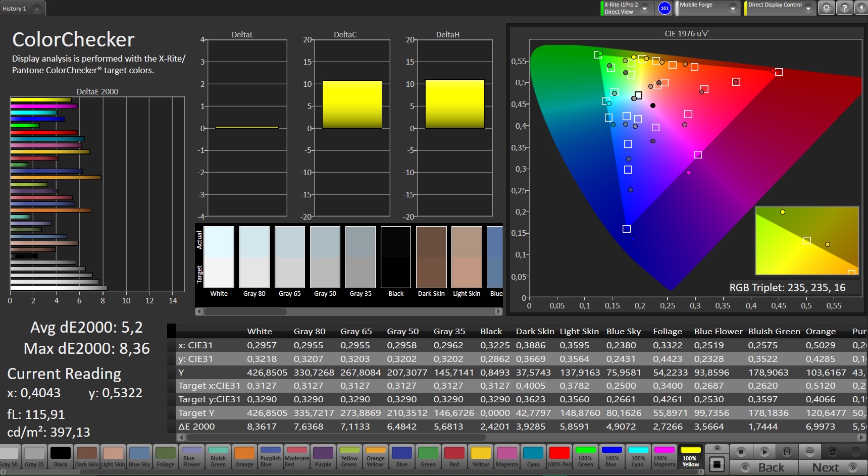Open the settings gear icon
Image resolution: width=868 pixels, height=476 pixels.
(826, 8)
